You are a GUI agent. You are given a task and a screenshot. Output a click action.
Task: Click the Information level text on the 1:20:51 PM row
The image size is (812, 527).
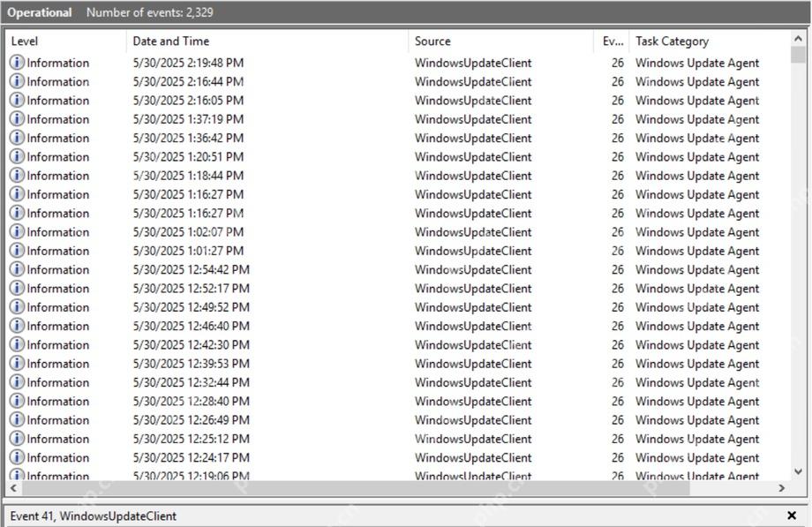58,157
